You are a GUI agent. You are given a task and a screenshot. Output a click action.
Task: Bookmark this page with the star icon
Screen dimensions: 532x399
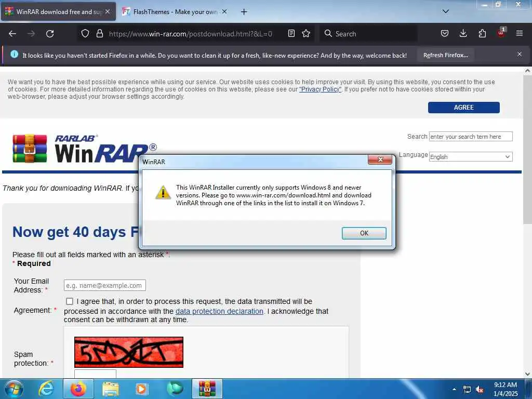click(x=306, y=33)
